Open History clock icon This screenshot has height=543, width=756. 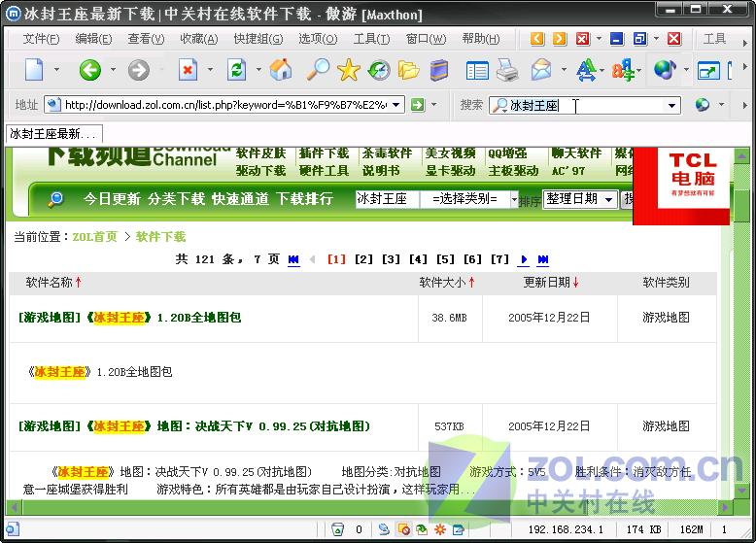tap(379, 70)
